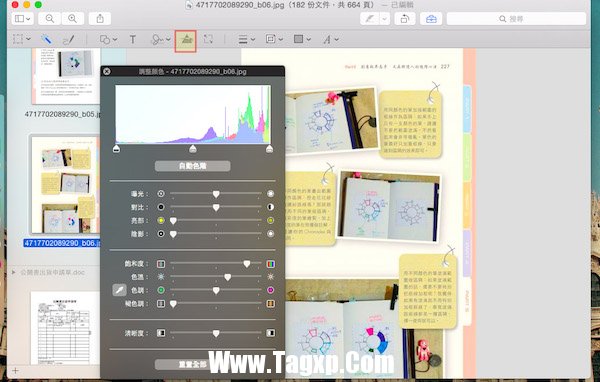This screenshot has height=382, width=600.
Task: Click the Reset All button
Action: point(192,364)
